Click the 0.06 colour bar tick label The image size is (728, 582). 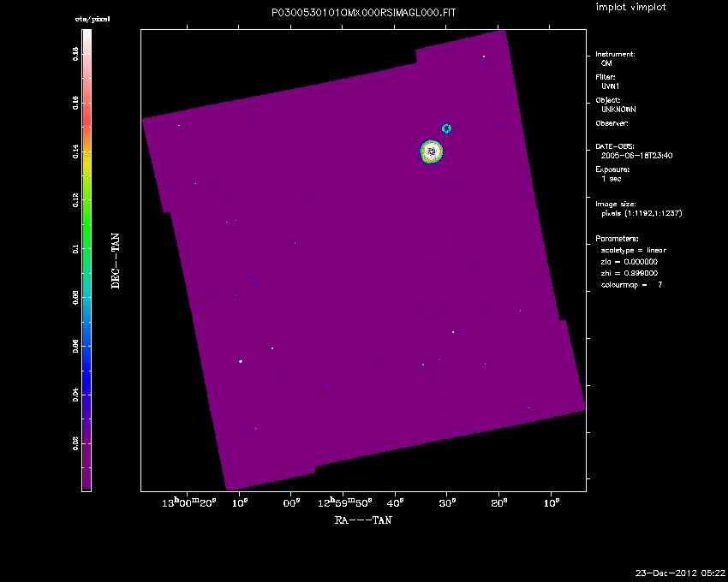pos(75,347)
